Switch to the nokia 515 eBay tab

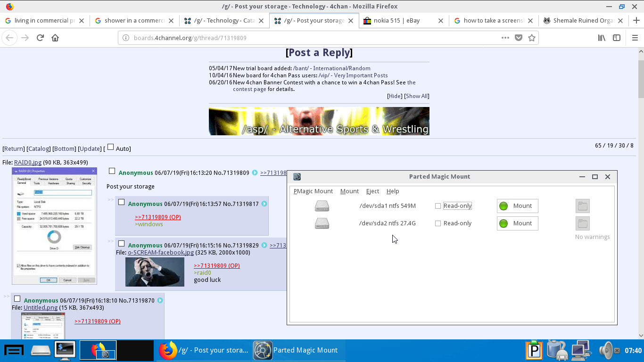tap(403, 21)
